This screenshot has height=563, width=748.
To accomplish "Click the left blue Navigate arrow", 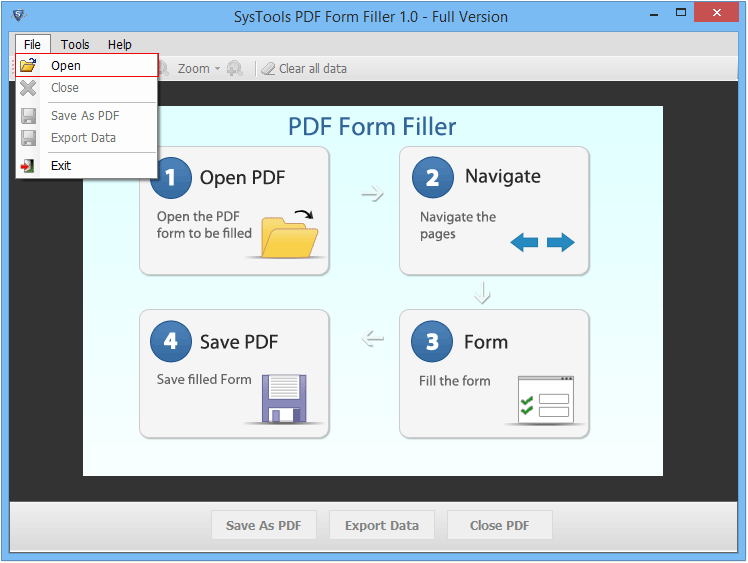I will click(524, 242).
